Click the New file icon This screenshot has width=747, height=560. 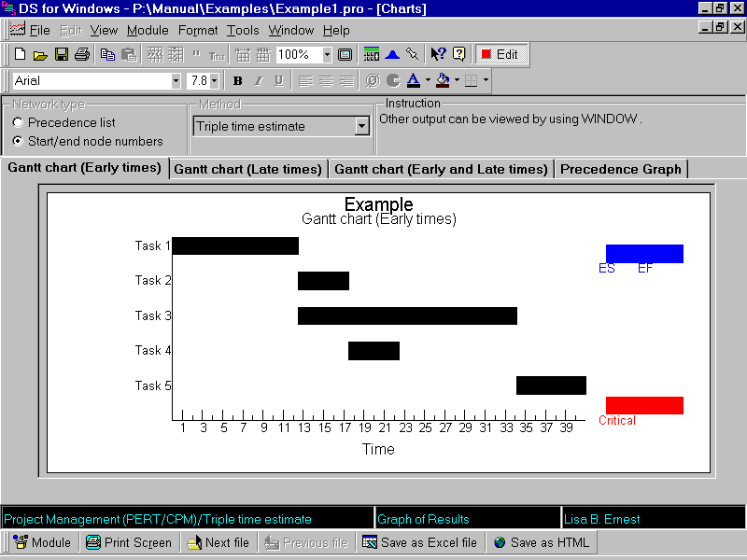(20, 55)
